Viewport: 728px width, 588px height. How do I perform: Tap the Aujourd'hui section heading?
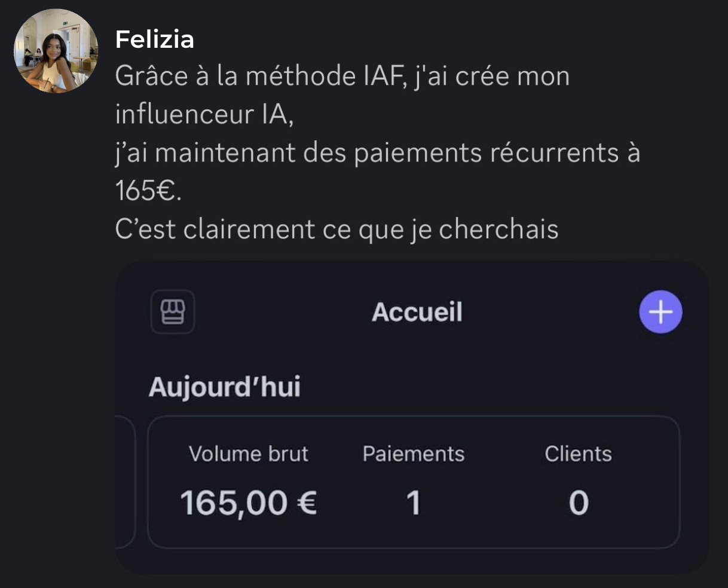pyautogui.click(x=225, y=387)
